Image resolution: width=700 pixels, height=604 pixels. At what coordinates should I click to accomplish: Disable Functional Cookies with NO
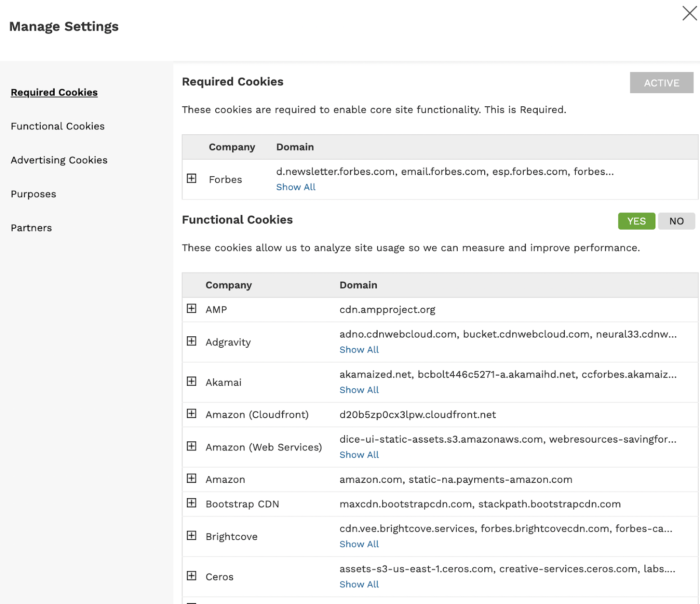(676, 221)
